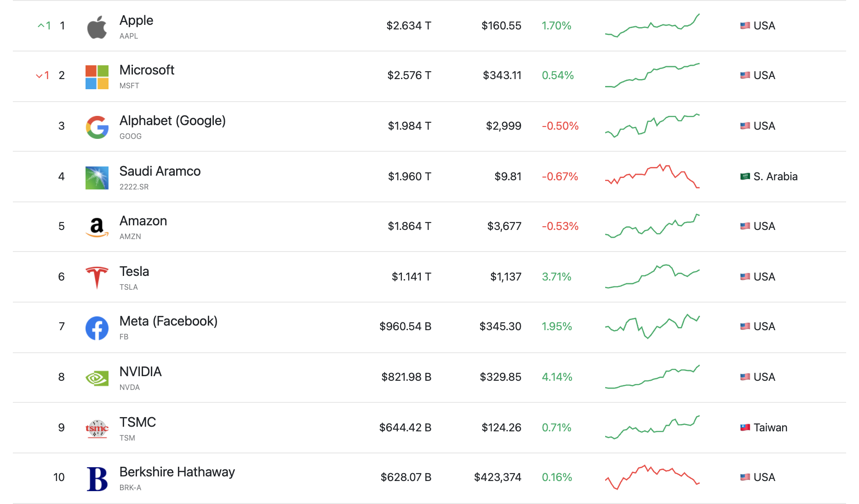Click the NVIDIA green eye logo

pos(97,378)
